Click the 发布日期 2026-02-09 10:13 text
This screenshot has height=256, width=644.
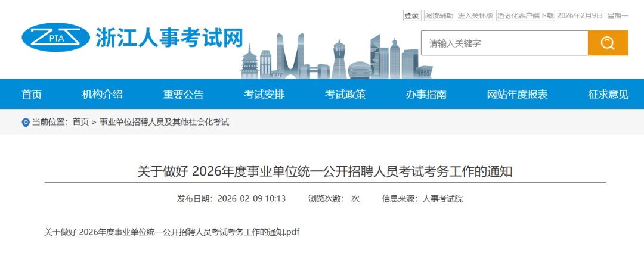tap(231, 199)
